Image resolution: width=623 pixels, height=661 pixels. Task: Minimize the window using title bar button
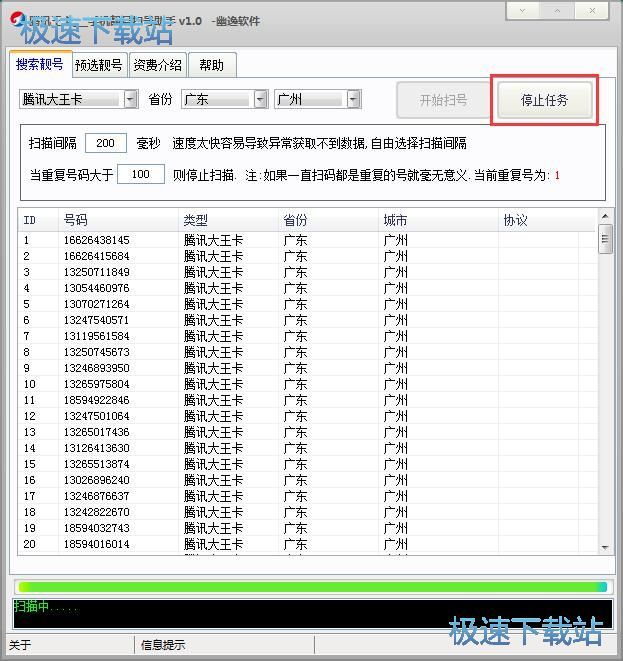pyautogui.click(x=523, y=11)
